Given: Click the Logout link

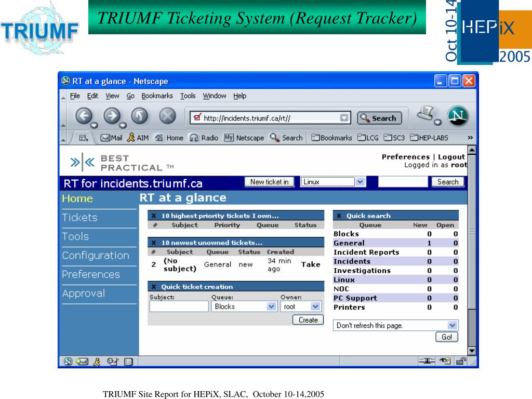Looking at the screenshot, I should pyautogui.click(x=451, y=157).
